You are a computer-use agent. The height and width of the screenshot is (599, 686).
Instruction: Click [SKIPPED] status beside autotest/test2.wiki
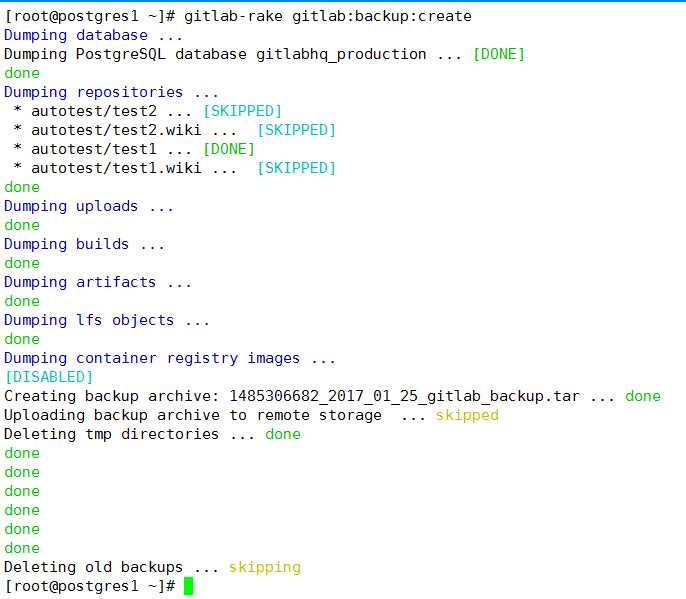click(296, 130)
